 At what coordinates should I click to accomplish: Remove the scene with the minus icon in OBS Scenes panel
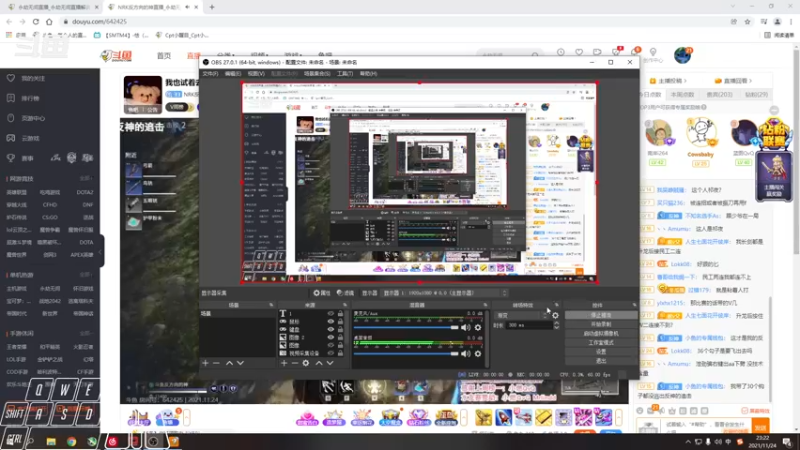(216, 363)
